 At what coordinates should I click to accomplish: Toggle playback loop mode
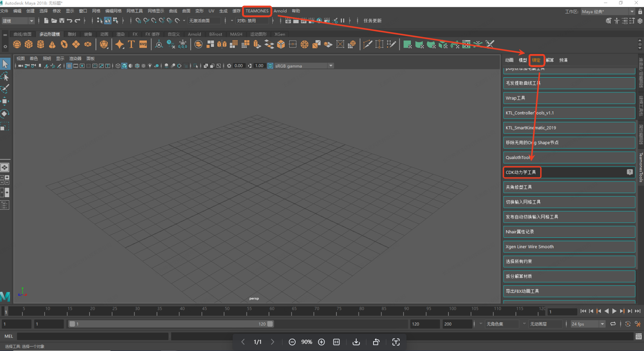pos(613,324)
